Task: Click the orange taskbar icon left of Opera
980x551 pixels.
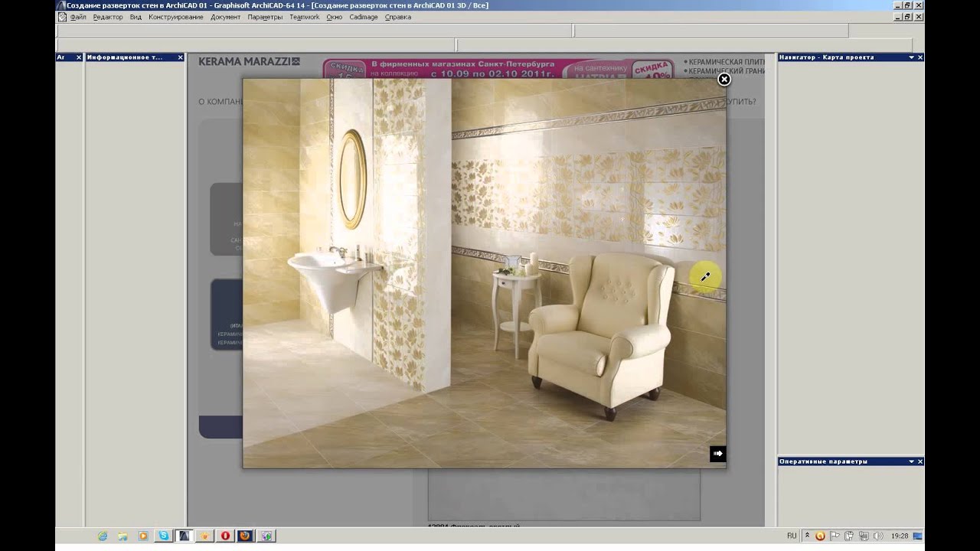Action: [x=204, y=536]
